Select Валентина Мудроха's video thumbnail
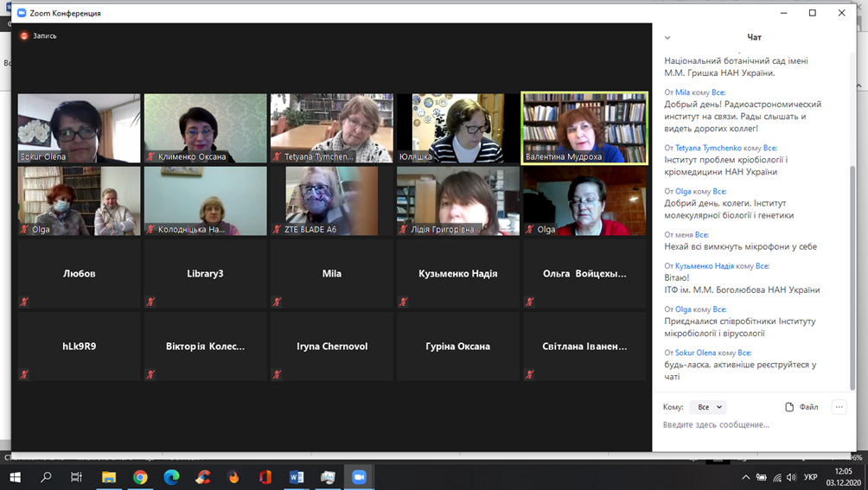The height and width of the screenshot is (490, 868). point(584,128)
